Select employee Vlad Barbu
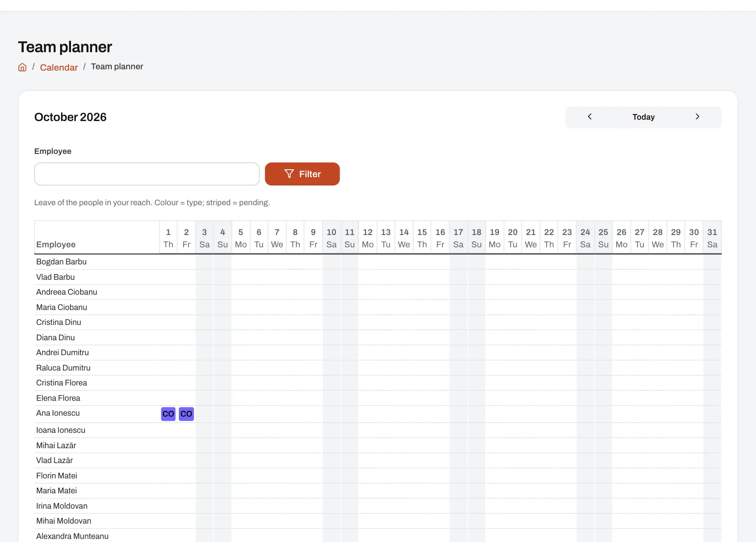This screenshot has width=756, height=542. point(55,277)
